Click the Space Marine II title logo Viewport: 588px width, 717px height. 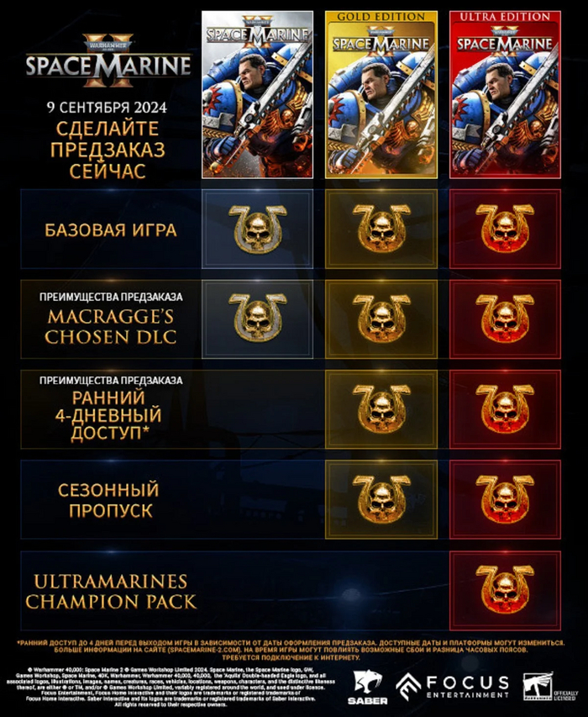108,60
